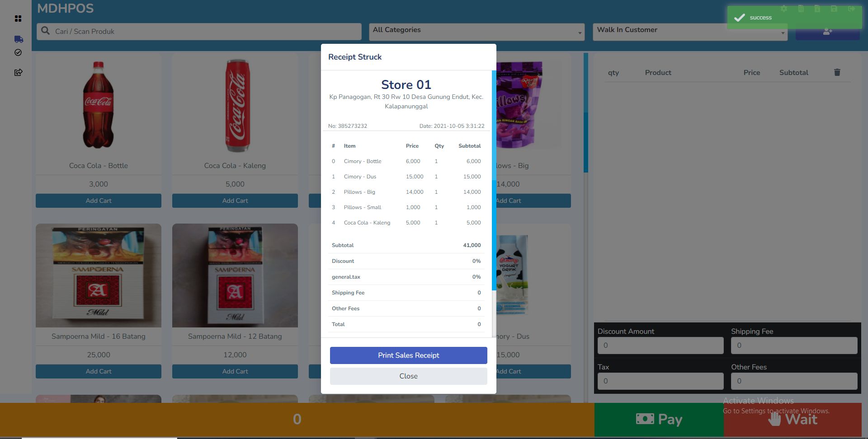
Task: Click the Sampoerna 16 Batang price 25,000
Action: [x=99, y=355]
